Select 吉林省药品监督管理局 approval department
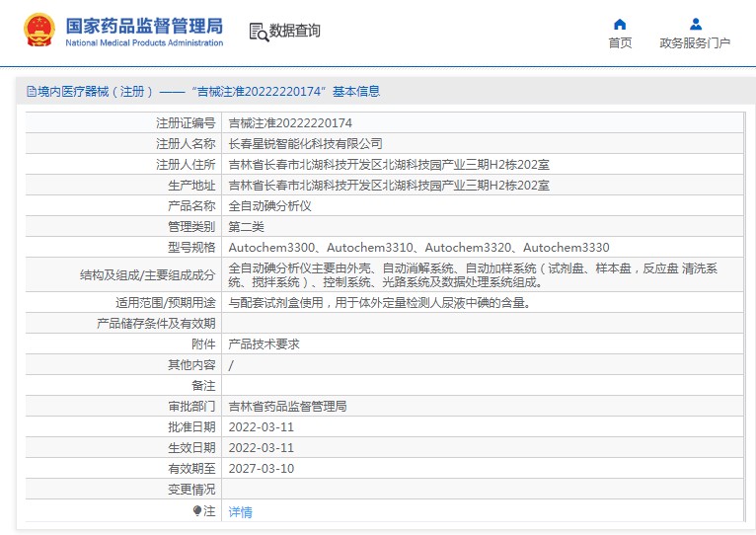The width and height of the screenshot is (756, 535). pyautogui.click(x=287, y=407)
